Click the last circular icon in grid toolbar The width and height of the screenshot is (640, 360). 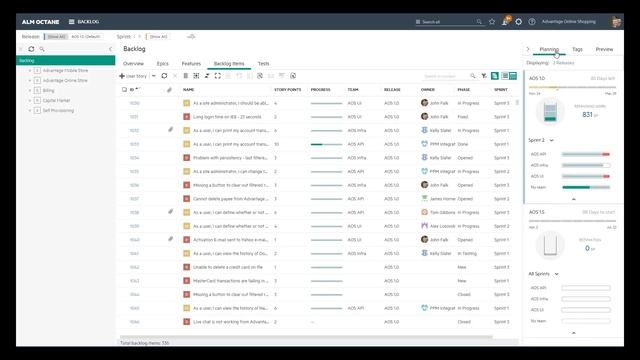point(293,76)
